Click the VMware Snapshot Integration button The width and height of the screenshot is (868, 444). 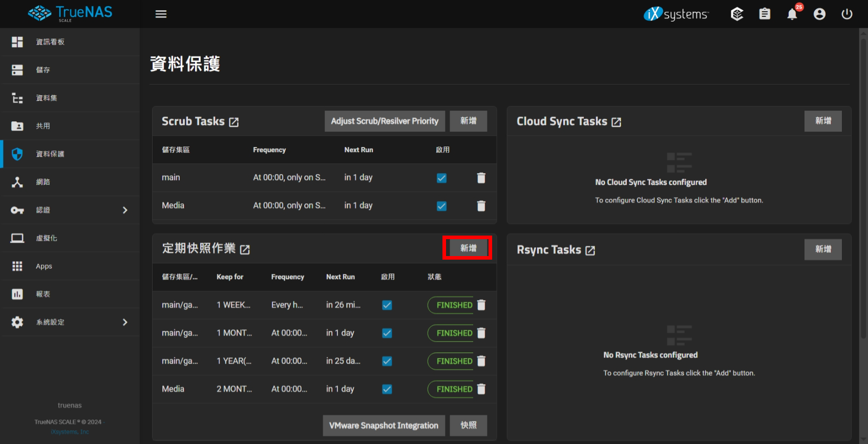click(384, 426)
